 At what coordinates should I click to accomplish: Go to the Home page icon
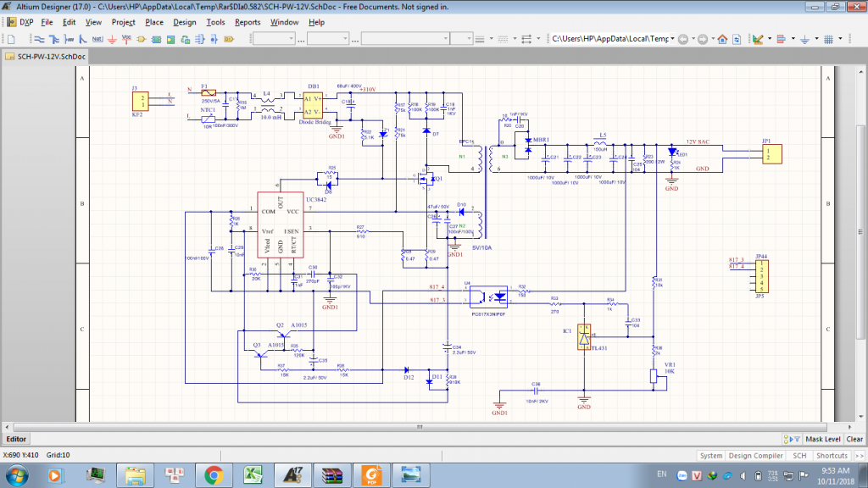point(722,39)
